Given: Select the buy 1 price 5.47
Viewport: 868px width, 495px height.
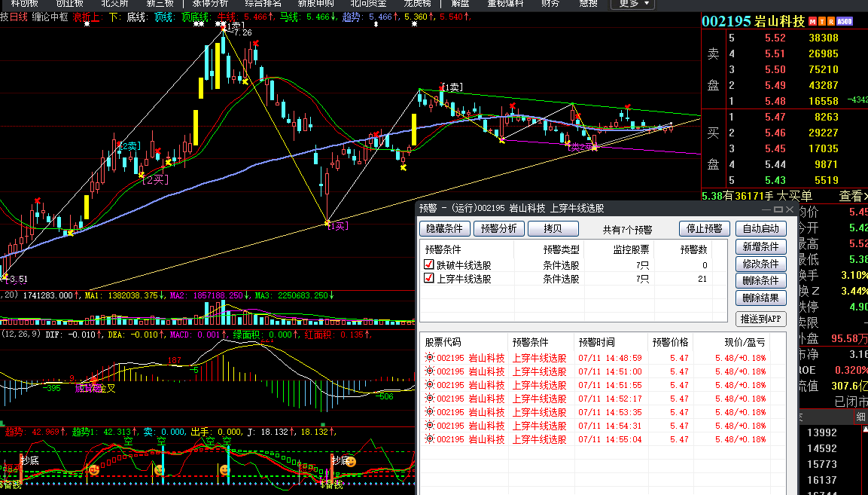Looking at the screenshot, I should (x=775, y=117).
